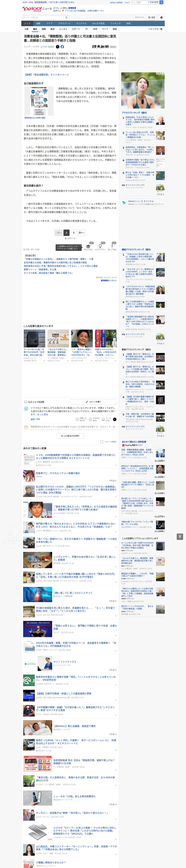Open マイページ link
The image size is (186, 868).
point(139,18)
